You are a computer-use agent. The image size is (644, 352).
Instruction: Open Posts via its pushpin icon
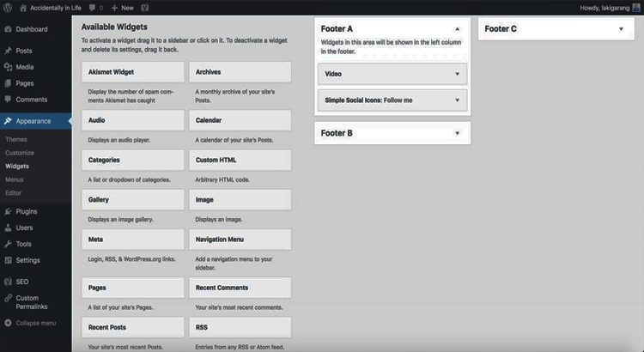tap(8, 51)
